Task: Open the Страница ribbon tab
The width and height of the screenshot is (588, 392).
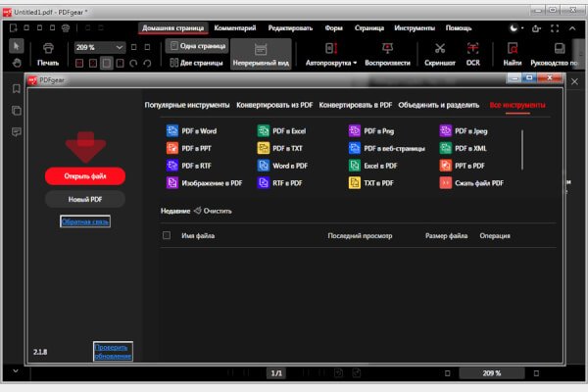Action: tap(369, 28)
